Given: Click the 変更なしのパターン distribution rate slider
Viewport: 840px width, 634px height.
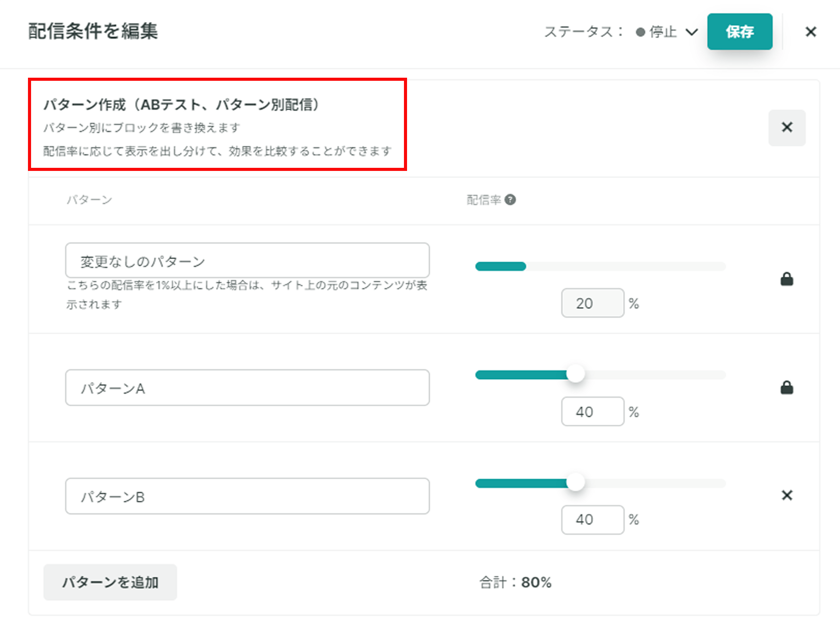Looking at the screenshot, I should pos(601,266).
